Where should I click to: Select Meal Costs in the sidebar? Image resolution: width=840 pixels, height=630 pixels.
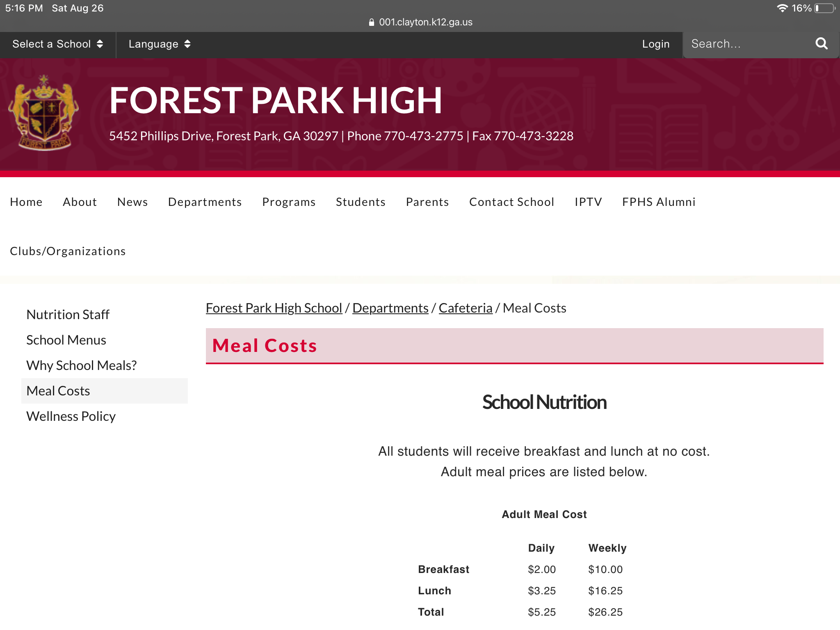(x=105, y=391)
